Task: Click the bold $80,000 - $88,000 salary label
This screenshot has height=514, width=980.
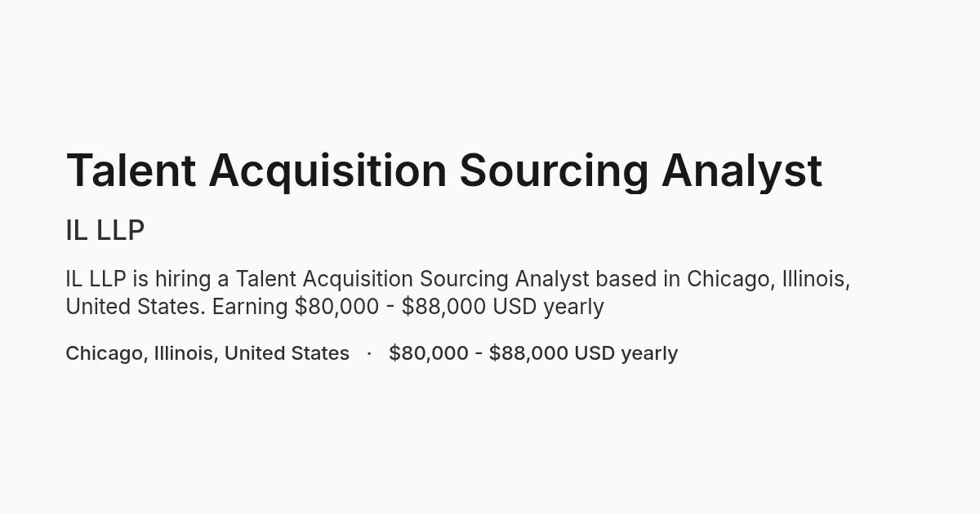Action: tap(533, 353)
